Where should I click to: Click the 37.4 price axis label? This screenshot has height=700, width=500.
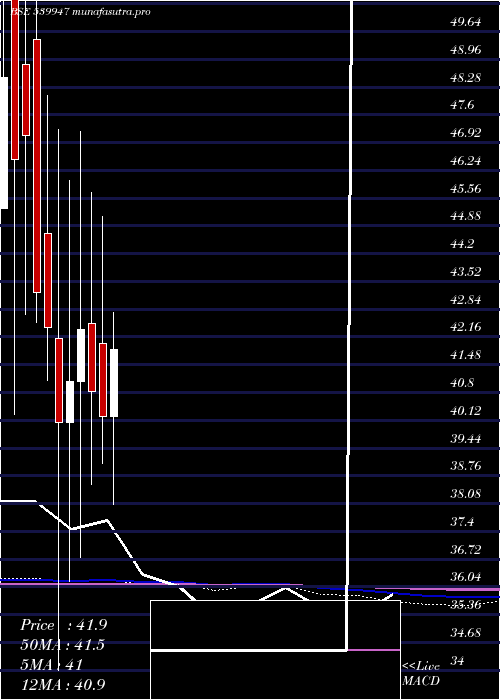tap(462, 521)
